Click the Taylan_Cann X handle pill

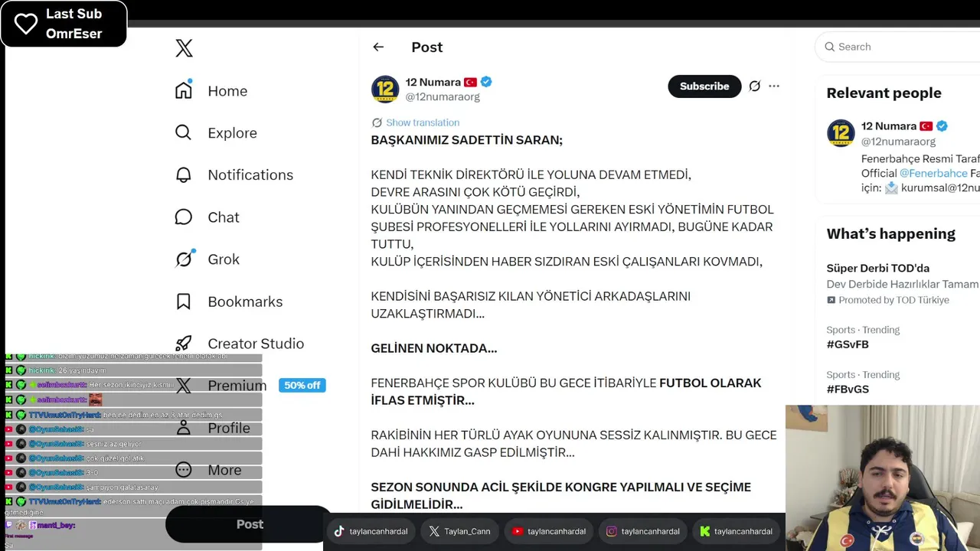(459, 531)
